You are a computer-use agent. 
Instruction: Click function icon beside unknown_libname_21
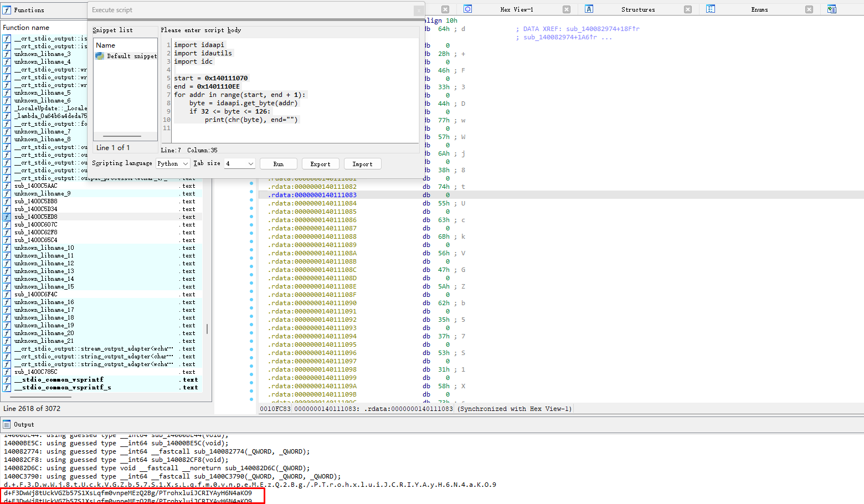tap(7, 341)
